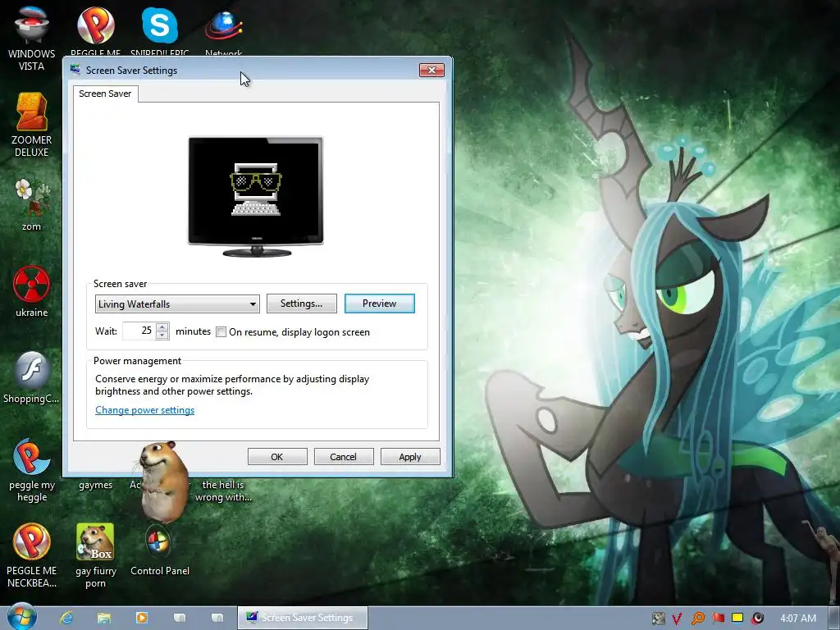Click the Preview button
The image size is (840, 630).
(379, 304)
